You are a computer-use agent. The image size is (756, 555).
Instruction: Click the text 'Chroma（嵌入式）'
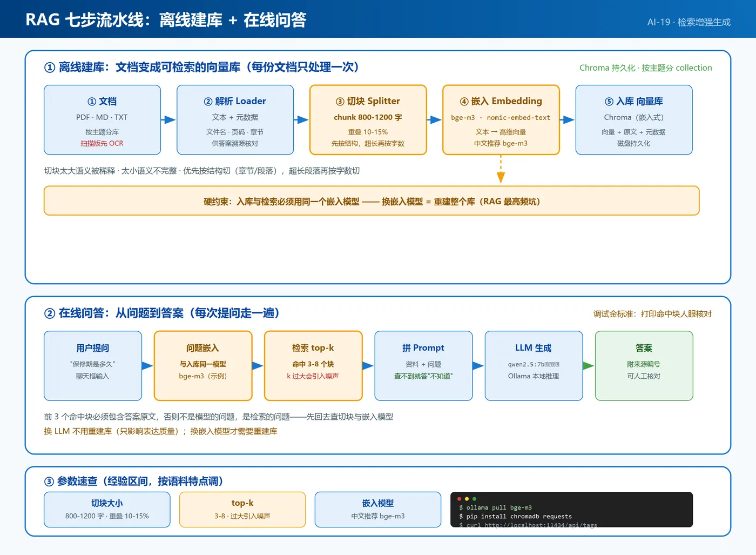[633, 117]
